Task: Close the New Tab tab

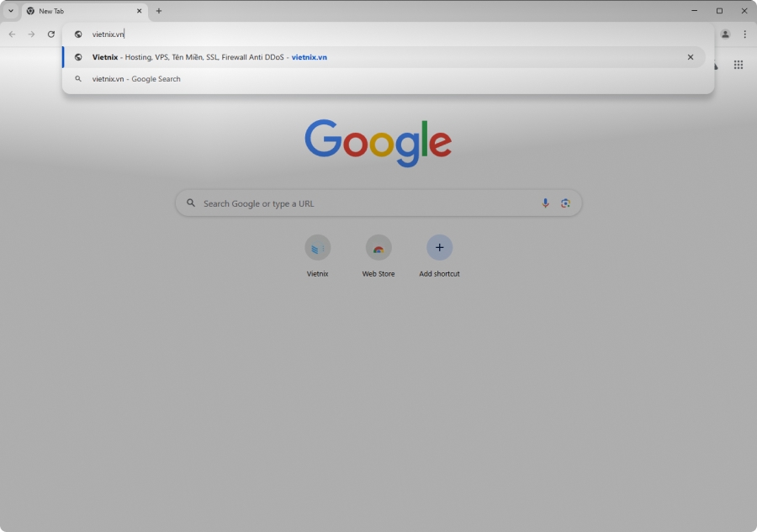Action: tap(140, 11)
